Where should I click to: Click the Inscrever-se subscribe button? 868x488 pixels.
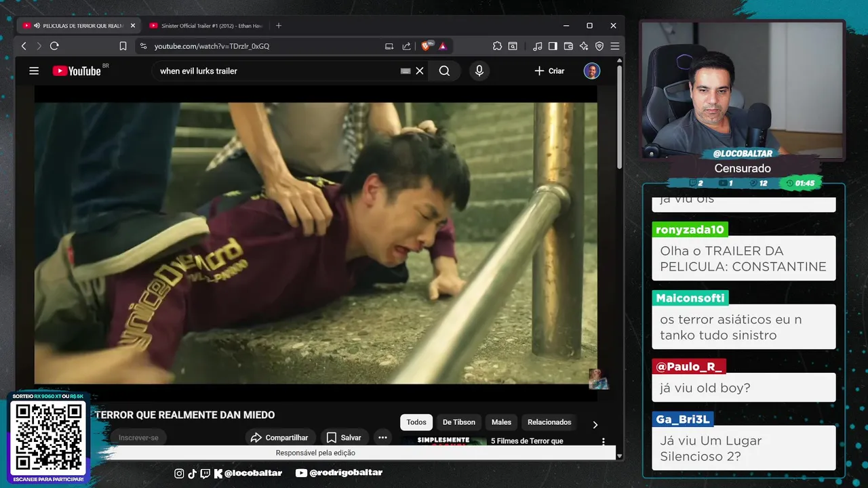click(138, 437)
